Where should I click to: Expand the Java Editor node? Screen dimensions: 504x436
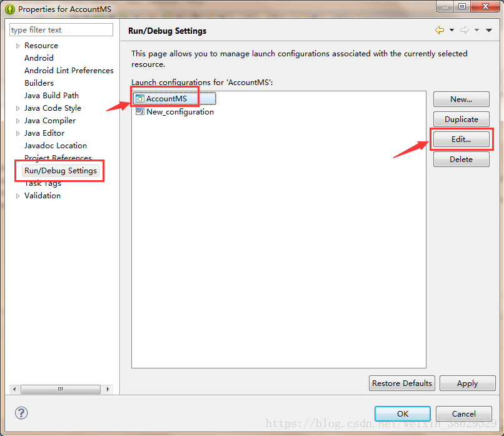point(18,134)
